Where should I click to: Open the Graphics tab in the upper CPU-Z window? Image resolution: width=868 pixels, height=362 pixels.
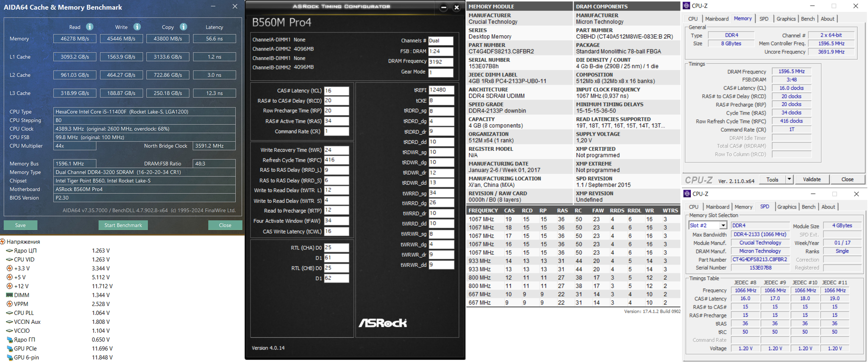click(786, 19)
